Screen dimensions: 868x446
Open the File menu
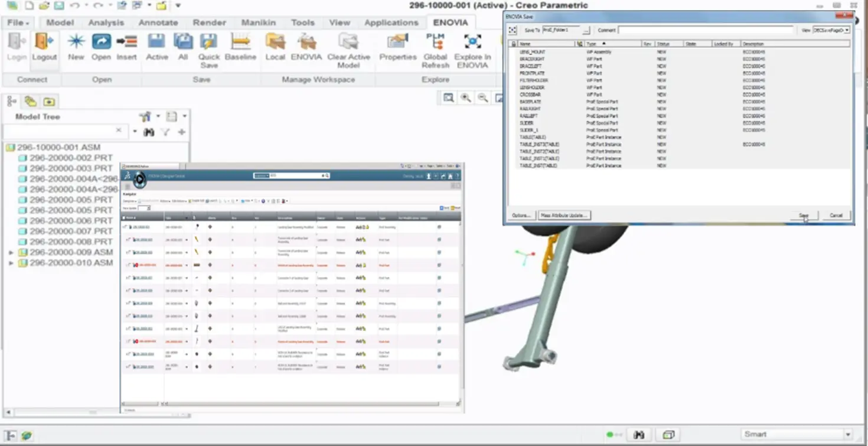click(18, 22)
